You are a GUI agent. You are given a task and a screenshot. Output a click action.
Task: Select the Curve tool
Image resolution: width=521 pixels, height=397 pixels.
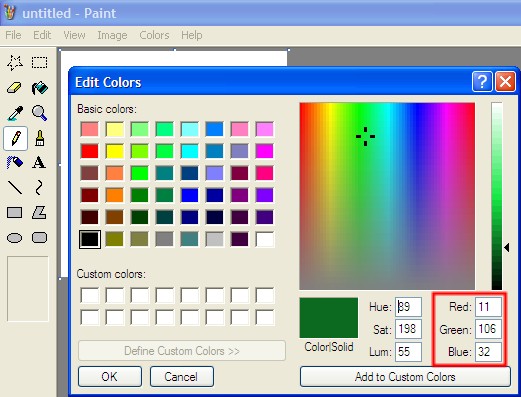click(39, 188)
